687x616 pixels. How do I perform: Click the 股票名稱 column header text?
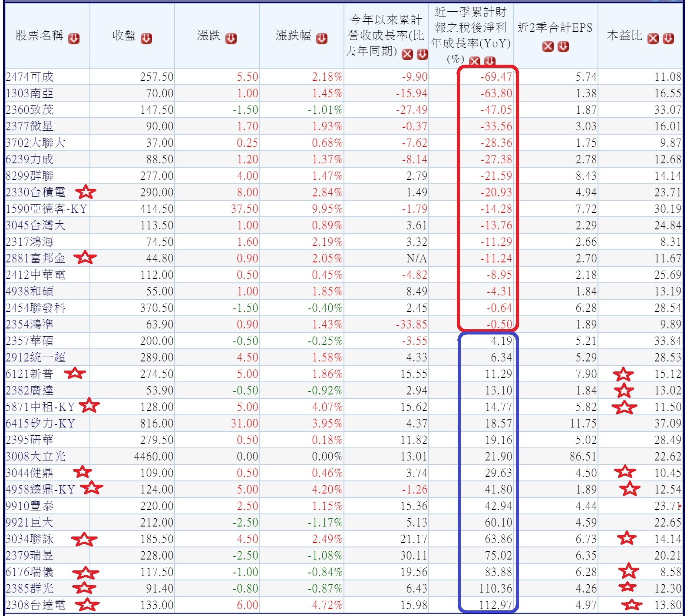(x=40, y=36)
